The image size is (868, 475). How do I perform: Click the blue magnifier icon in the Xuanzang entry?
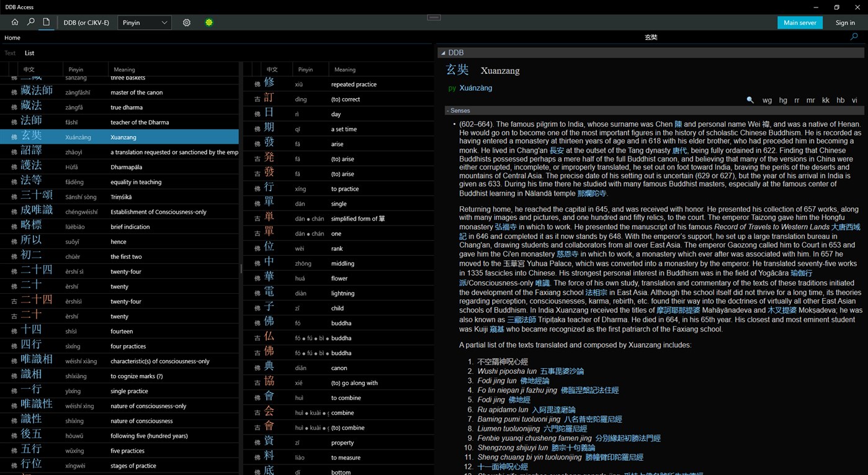(750, 100)
